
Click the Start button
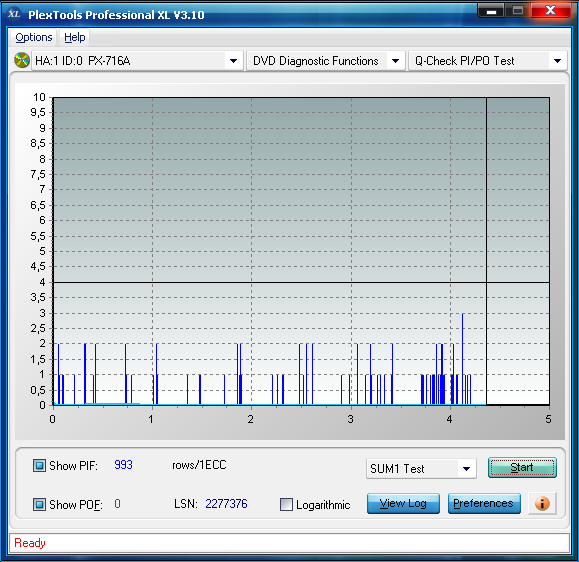coord(522,467)
